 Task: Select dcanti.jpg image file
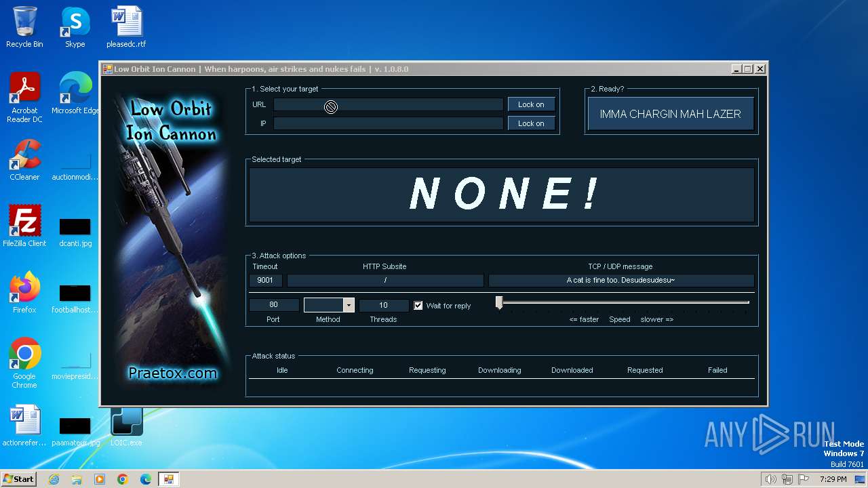click(x=75, y=232)
